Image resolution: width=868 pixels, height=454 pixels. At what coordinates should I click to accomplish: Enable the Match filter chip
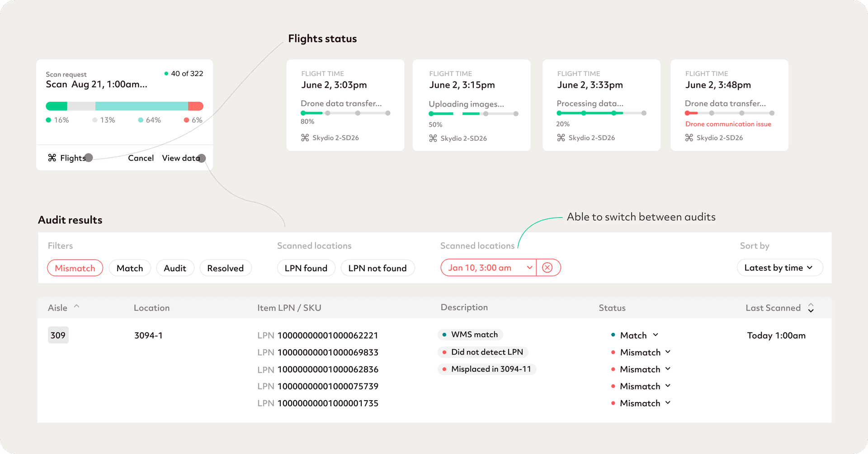click(x=130, y=268)
